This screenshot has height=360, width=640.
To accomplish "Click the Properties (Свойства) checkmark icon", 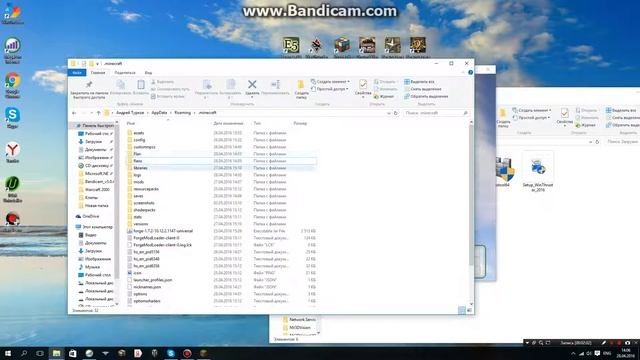I will 362,84.
